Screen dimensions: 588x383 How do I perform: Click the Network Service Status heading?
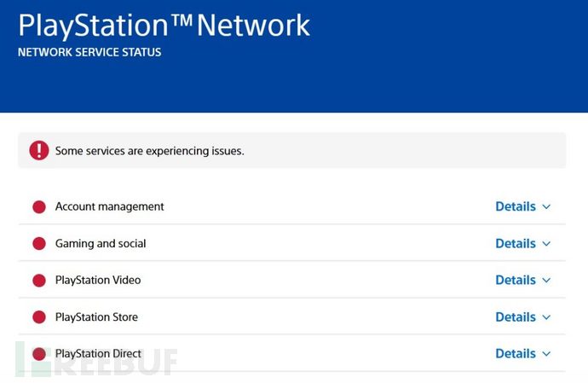[x=89, y=52]
